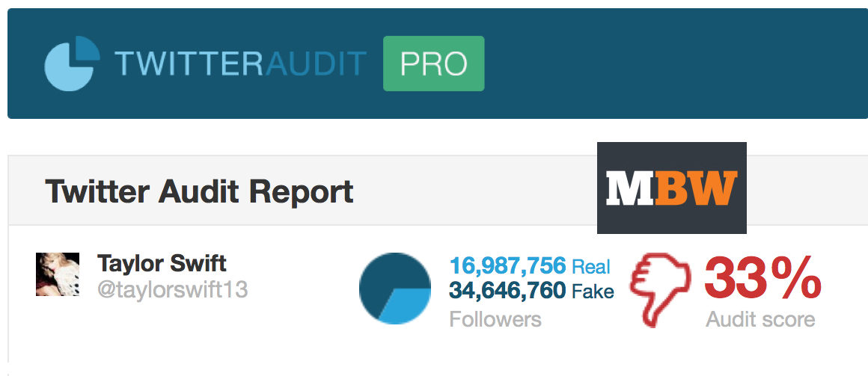Image resolution: width=868 pixels, height=376 pixels.
Task: Click the Real label beside the blue count
Action: (590, 267)
